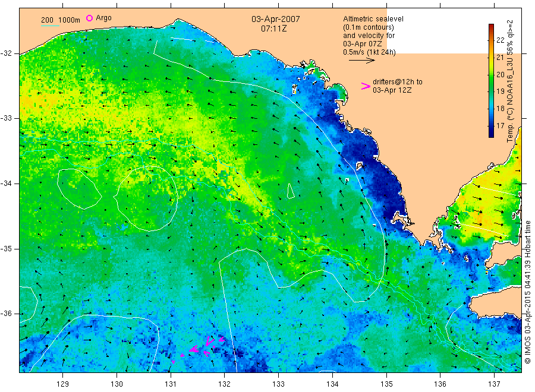This screenshot has height=392, width=535.
Task: Click the longitude axis label 131
Action: [171, 384]
